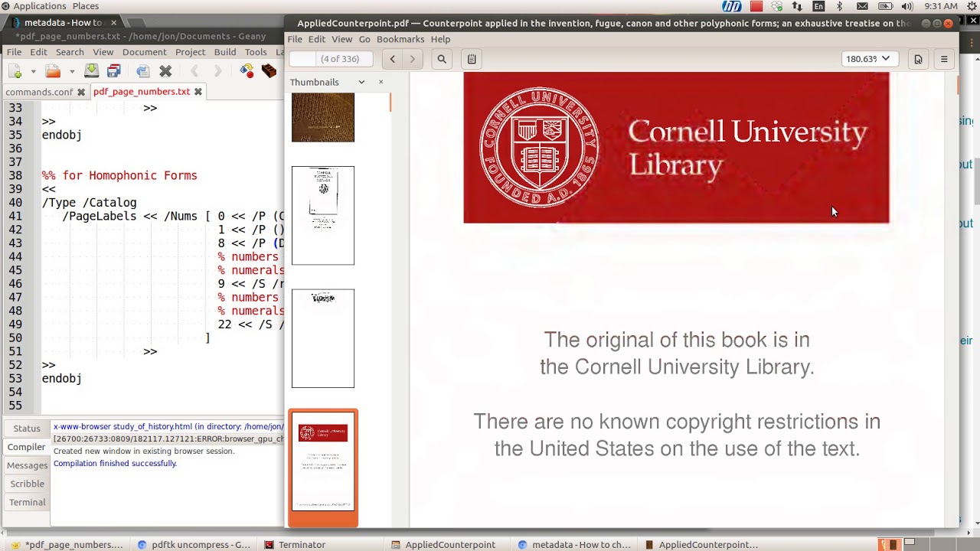The height and width of the screenshot is (551, 980).
Task: Switch to the commands.conf tab
Action: [x=39, y=92]
